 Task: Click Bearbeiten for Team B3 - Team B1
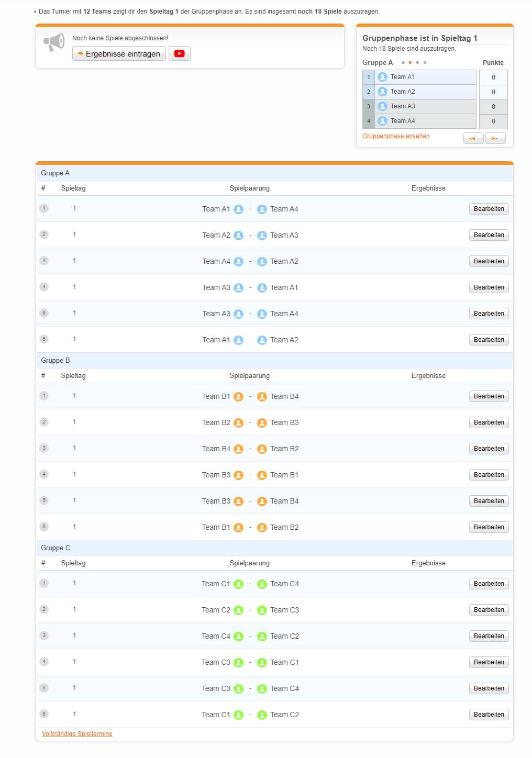[489, 475]
